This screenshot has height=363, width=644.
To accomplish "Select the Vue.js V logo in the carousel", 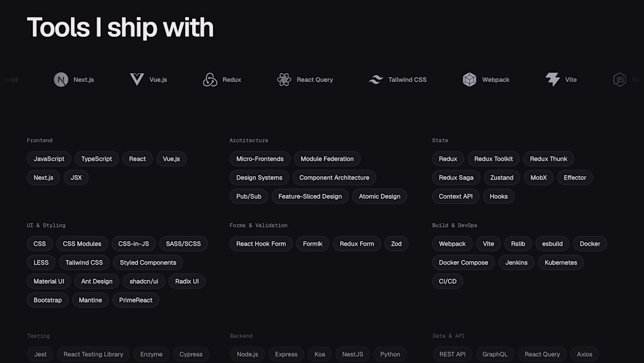I will 137,79.
